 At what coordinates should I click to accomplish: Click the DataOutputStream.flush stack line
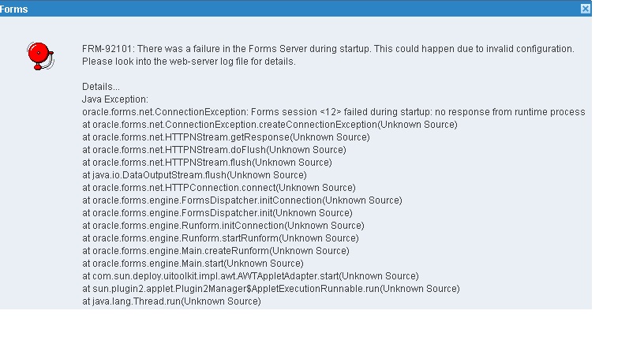[x=194, y=175]
